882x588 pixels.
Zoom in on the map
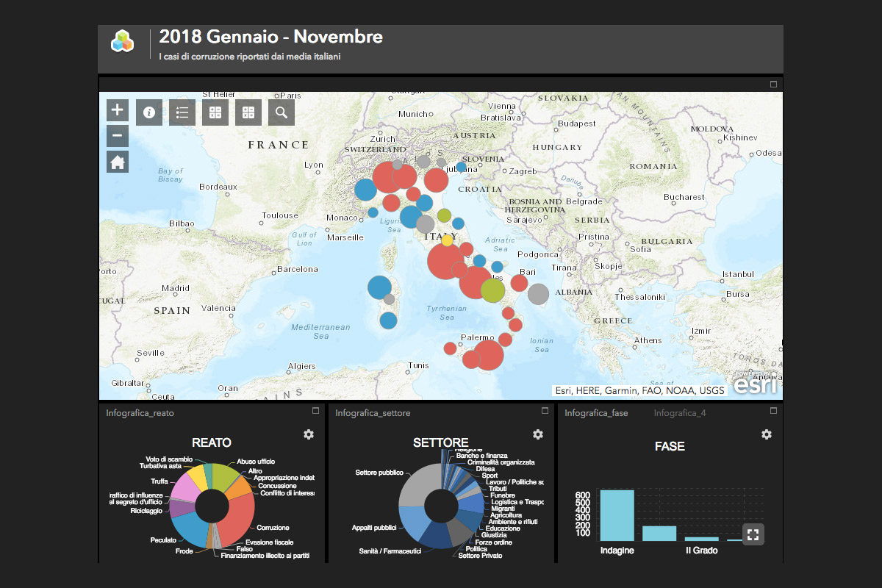(x=118, y=111)
